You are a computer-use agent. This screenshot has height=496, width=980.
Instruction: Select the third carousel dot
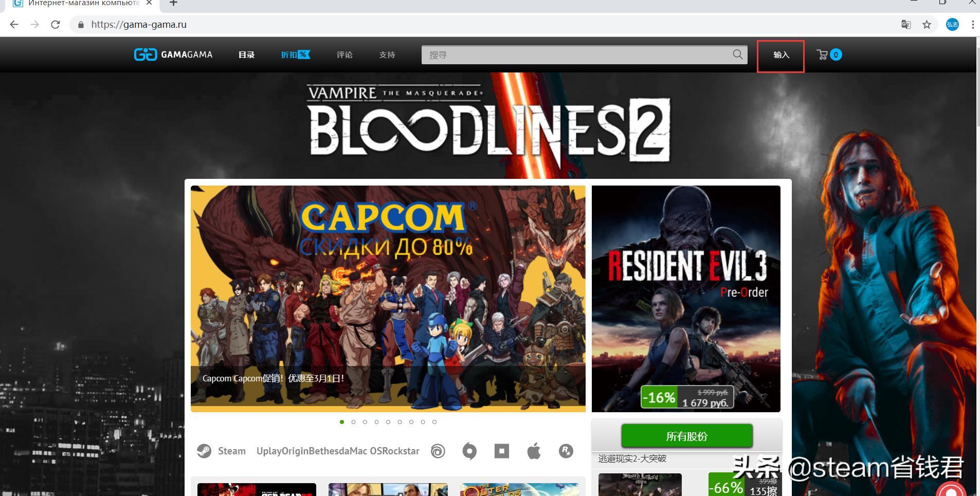pyautogui.click(x=365, y=422)
